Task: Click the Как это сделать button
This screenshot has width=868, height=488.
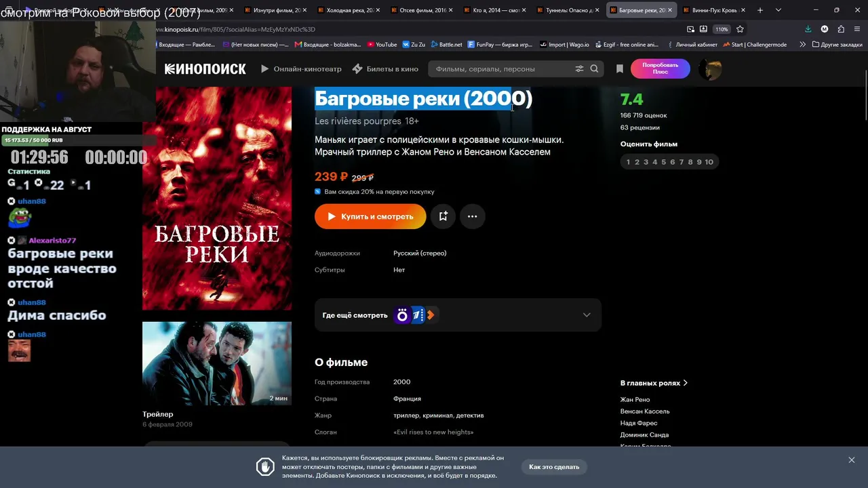Action: (x=554, y=467)
